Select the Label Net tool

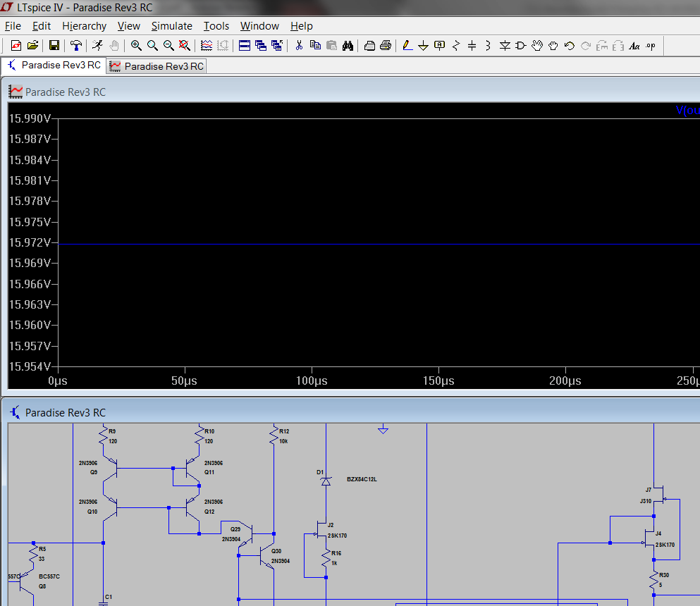point(440,46)
